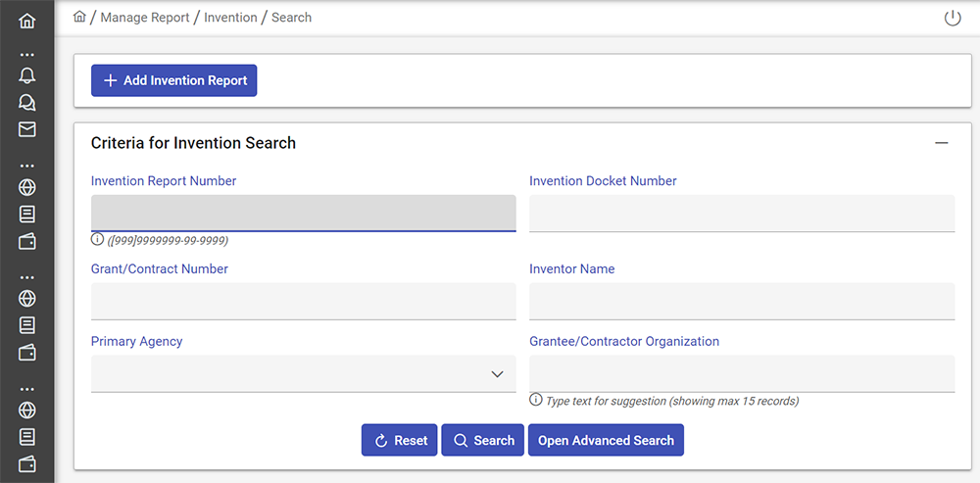This screenshot has height=483, width=980.
Task: Focus the Invention Report Number field
Action: click(303, 213)
